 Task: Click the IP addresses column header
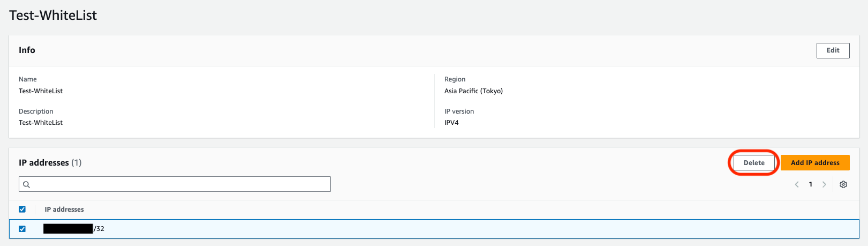click(64, 210)
